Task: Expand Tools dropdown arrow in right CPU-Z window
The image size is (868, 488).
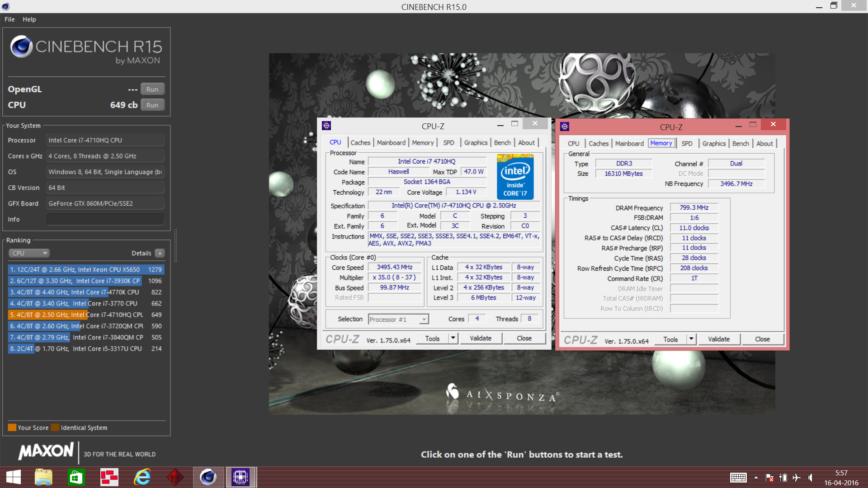Action: point(691,339)
